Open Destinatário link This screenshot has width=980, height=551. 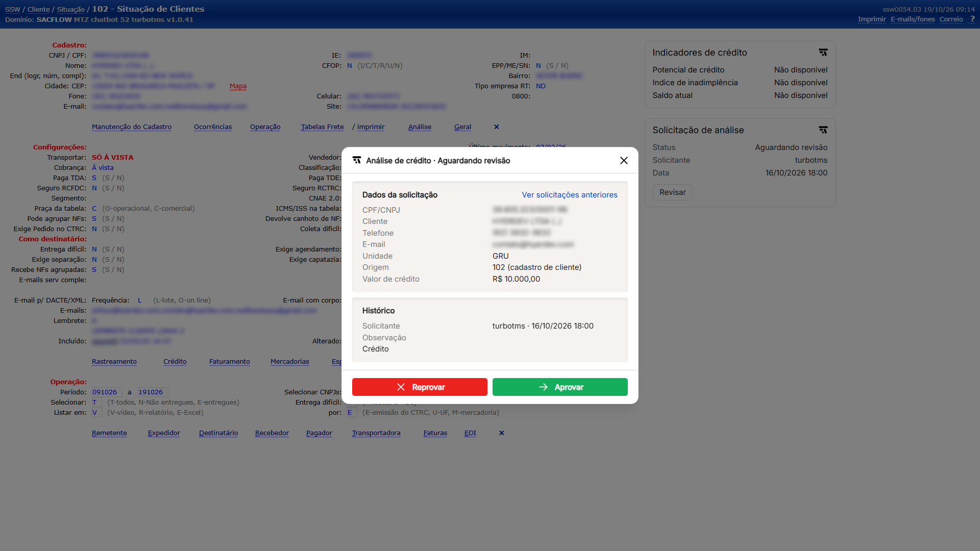[x=218, y=433]
